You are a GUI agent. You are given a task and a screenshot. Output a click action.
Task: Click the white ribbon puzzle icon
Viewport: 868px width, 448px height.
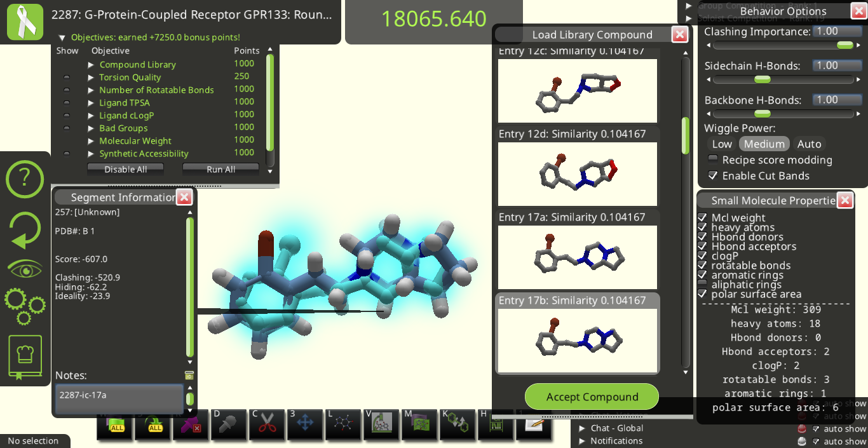coord(25,22)
